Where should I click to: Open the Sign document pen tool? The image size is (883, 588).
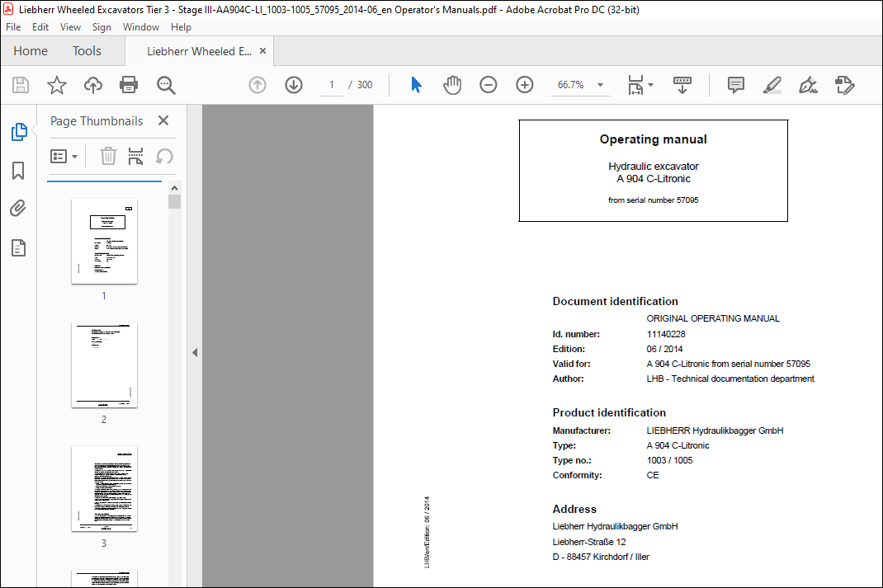808,85
